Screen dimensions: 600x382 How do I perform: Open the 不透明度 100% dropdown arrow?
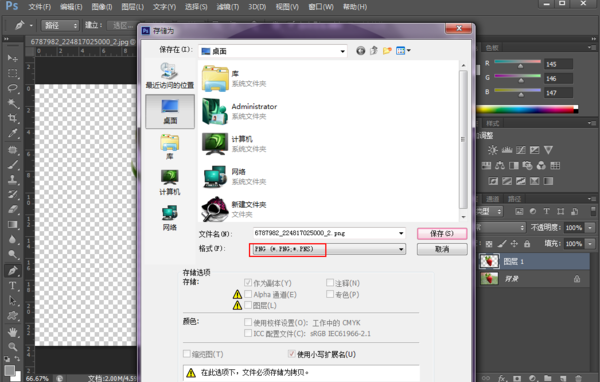(590, 228)
